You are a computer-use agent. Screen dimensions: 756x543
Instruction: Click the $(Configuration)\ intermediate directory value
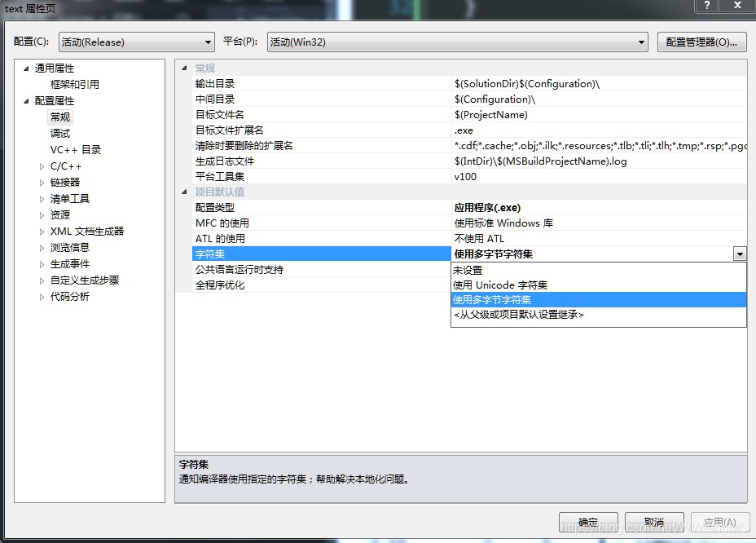click(600, 99)
